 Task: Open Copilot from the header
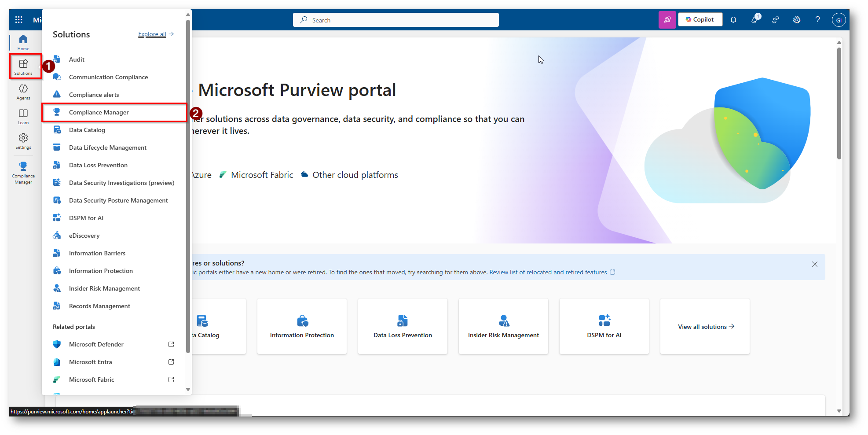tap(700, 20)
